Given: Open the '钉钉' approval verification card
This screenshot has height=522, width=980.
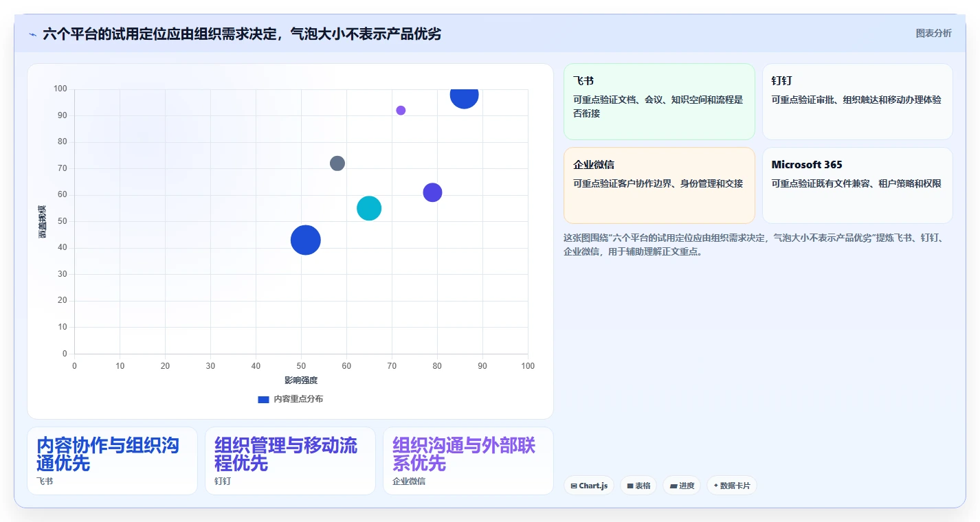Looking at the screenshot, I should (x=857, y=102).
